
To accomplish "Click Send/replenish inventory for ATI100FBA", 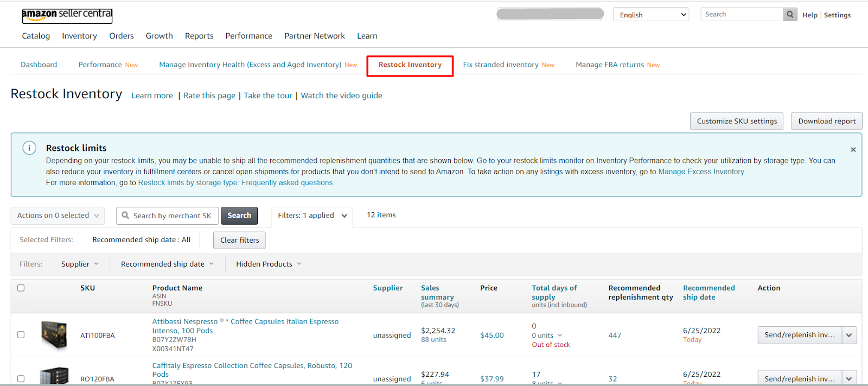I will pyautogui.click(x=800, y=335).
